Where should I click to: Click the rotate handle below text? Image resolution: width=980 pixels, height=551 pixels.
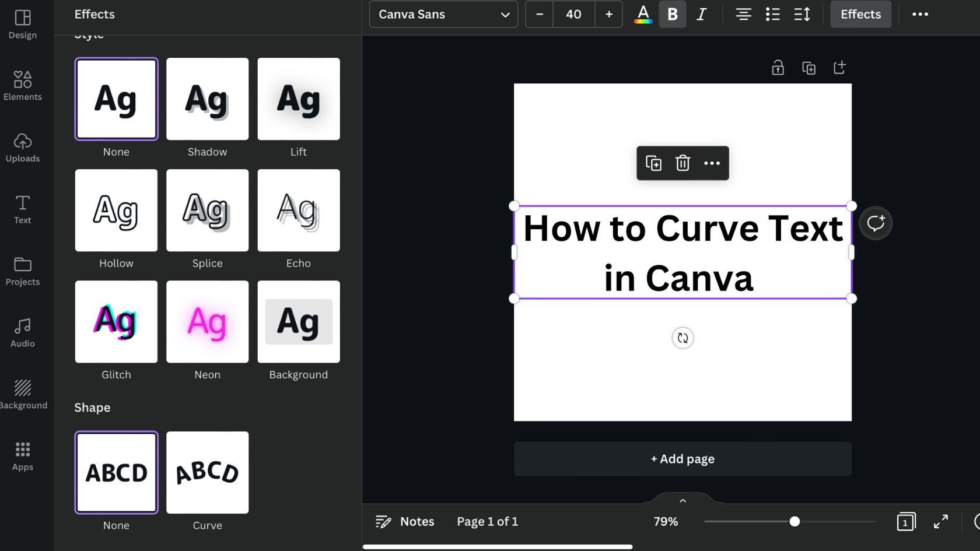click(682, 338)
